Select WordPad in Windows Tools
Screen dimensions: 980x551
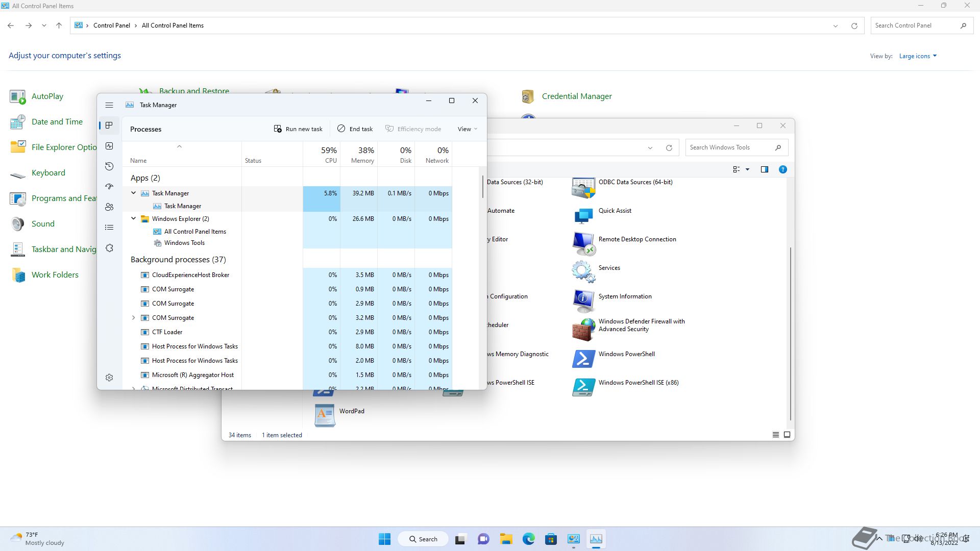click(339, 415)
